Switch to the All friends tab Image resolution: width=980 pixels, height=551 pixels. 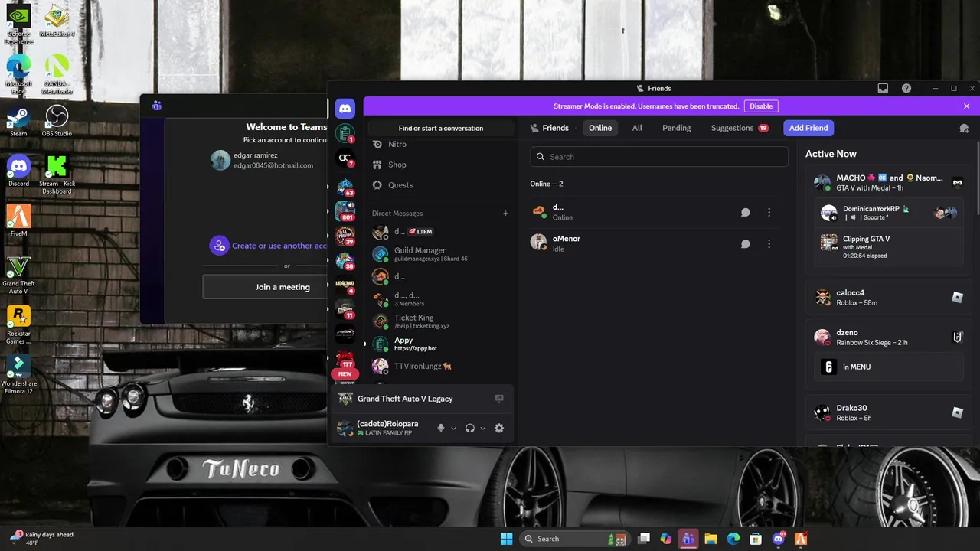[x=637, y=128]
